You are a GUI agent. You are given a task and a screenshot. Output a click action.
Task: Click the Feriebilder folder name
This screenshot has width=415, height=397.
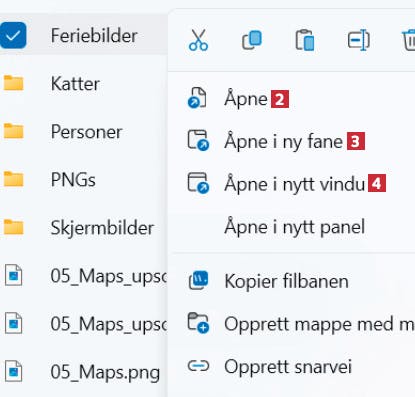(94, 35)
